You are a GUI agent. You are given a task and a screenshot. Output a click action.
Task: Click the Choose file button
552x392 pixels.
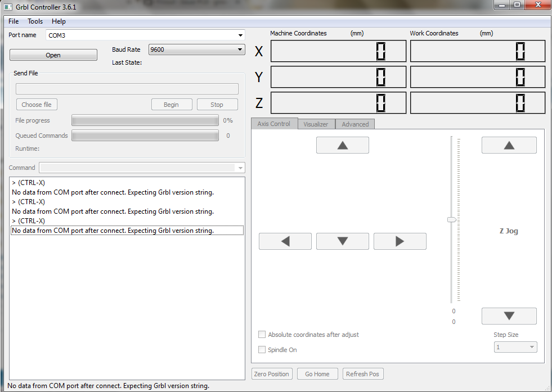(37, 105)
